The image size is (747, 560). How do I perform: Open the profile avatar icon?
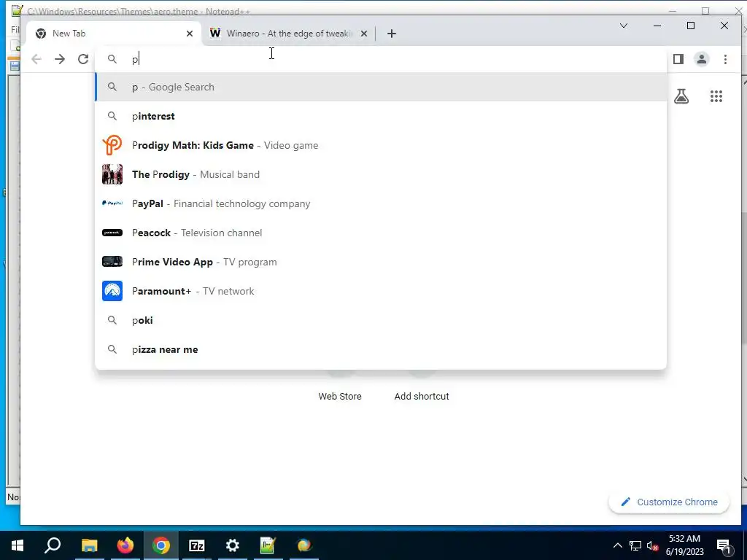click(x=702, y=59)
